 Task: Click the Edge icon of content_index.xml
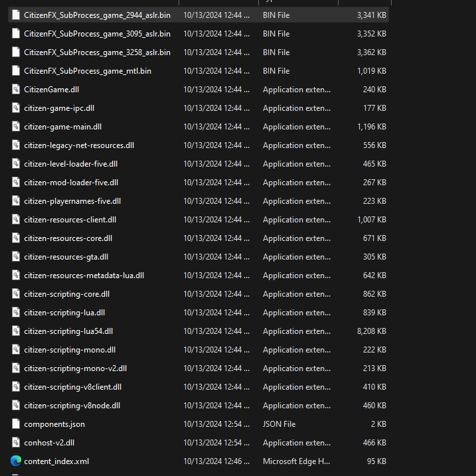pyautogui.click(x=16, y=461)
